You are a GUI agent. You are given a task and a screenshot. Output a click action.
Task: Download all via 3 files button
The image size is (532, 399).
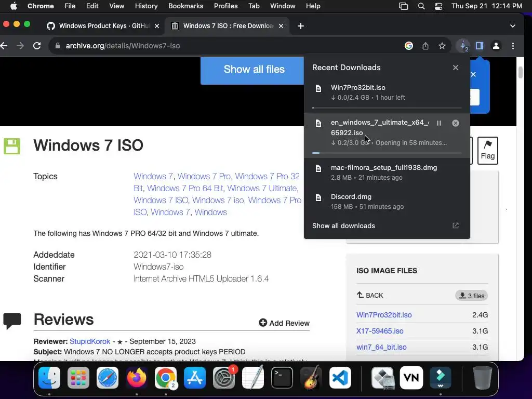pos(471,296)
